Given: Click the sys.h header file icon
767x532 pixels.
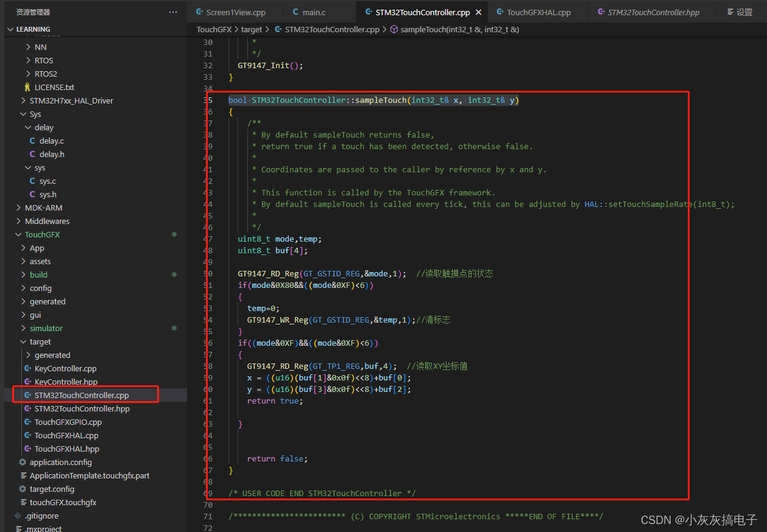Looking at the screenshot, I should 32,194.
